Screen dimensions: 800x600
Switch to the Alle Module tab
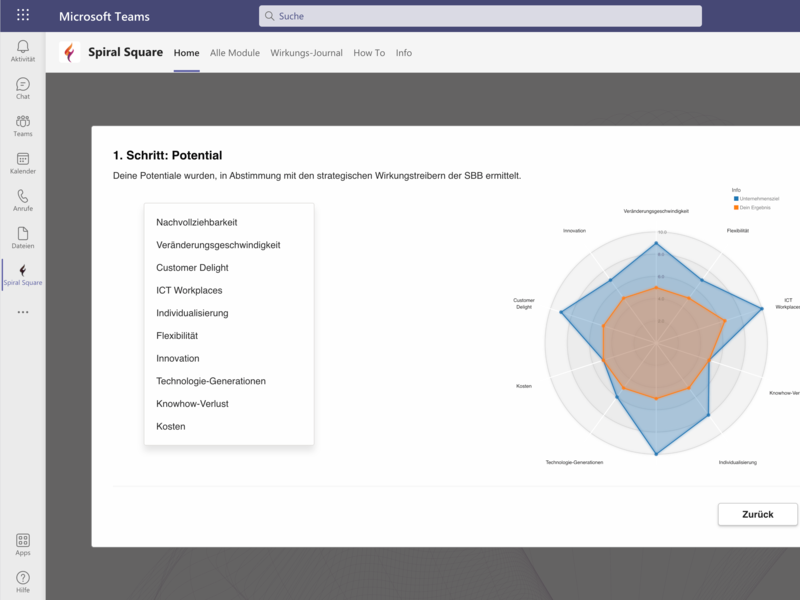tap(235, 53)
